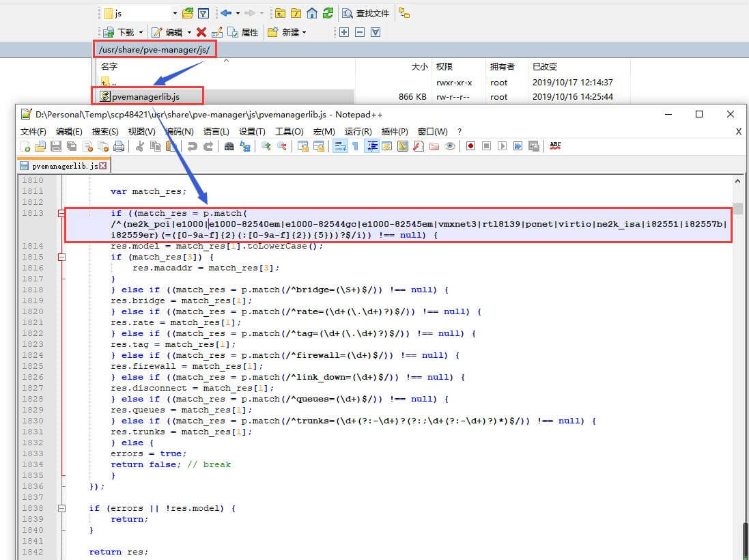This screenshot has width=749, height=560.
Task: Open the js directory dropdown
Action: click(175, 13)
